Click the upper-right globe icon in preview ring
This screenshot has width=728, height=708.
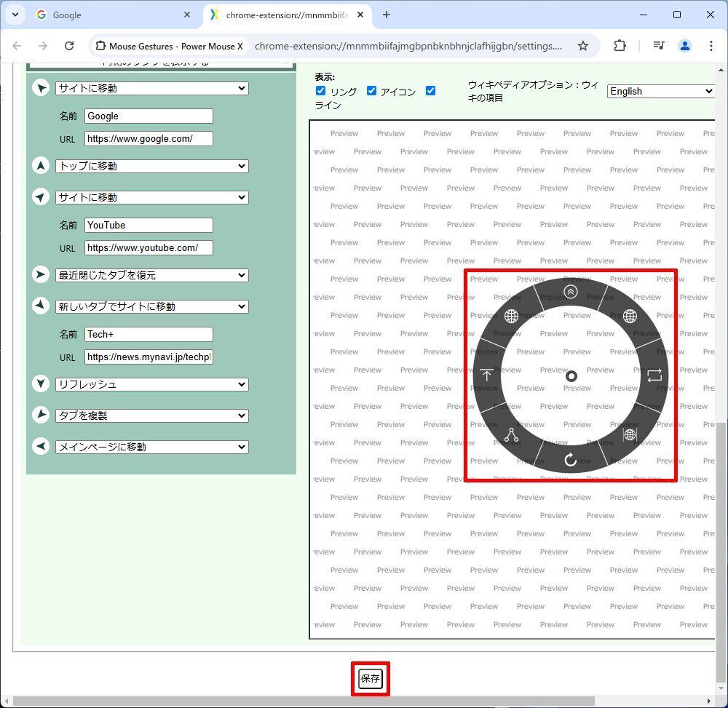pos(630,316)
